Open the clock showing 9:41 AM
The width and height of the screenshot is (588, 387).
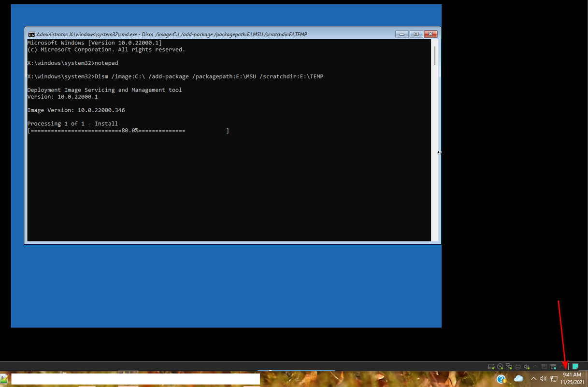click(572, 374)
